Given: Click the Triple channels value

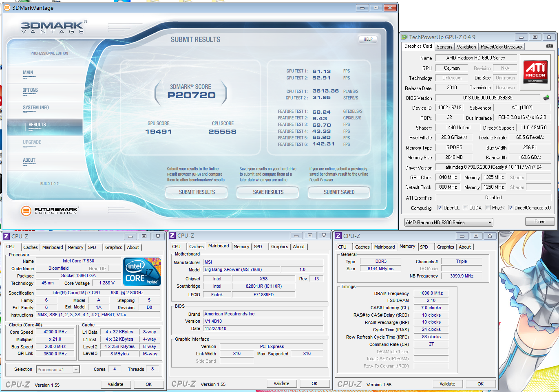Looking at the screenshot, I should 462,262.
